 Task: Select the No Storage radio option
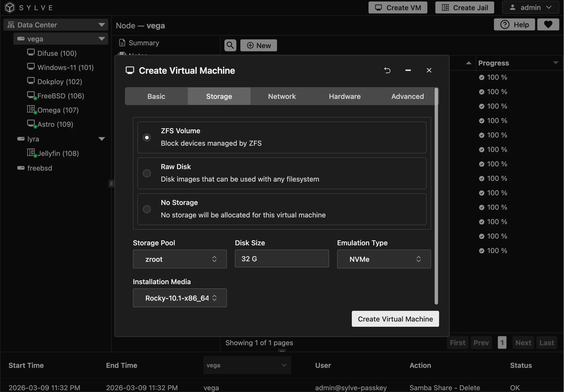coord(147,209)
